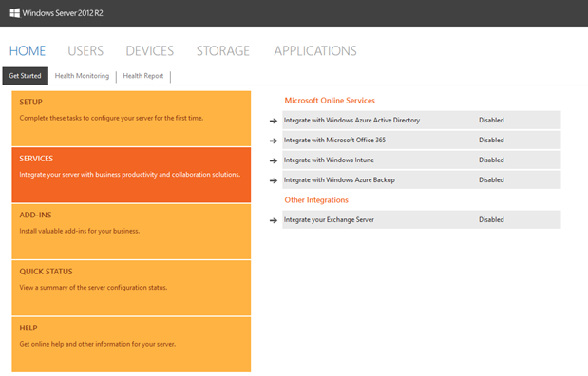Image resolution: width=588 pixels, height=376 pixels.
Task: Click Disabled status for Azure Active Directory
Action: point(491,121)
